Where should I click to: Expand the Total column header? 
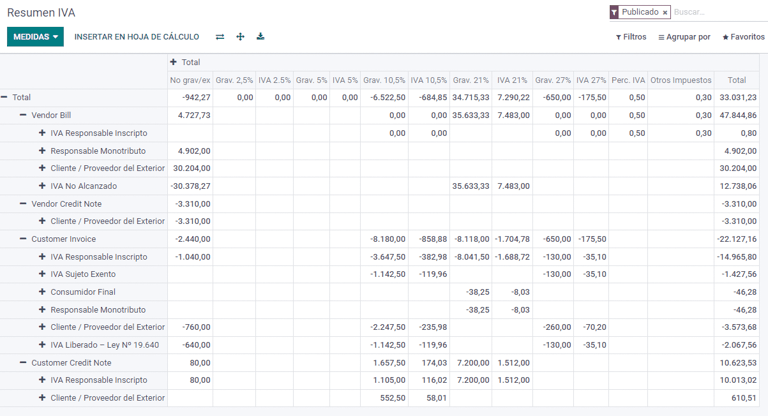pyautogui.click(x=185, y=62)
